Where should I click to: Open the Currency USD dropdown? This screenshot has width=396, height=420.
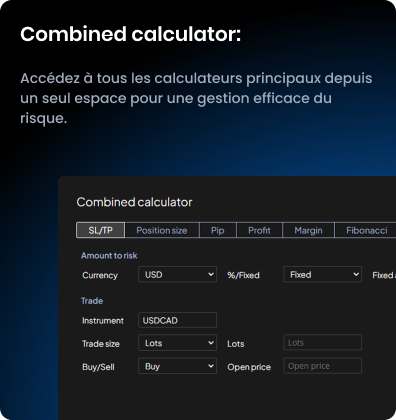(177, 274)
